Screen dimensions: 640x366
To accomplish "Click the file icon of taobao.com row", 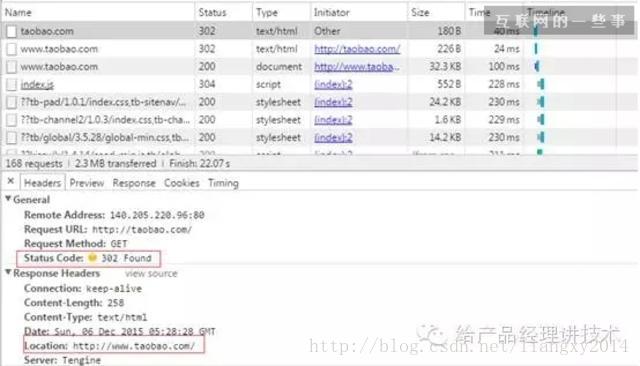I will [11, 31].
